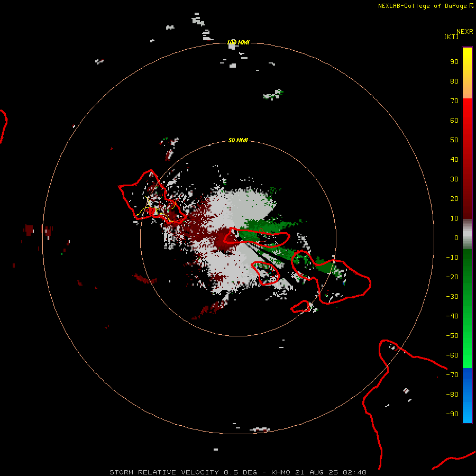Click the NEXR label above color scale

click(465, 32)
